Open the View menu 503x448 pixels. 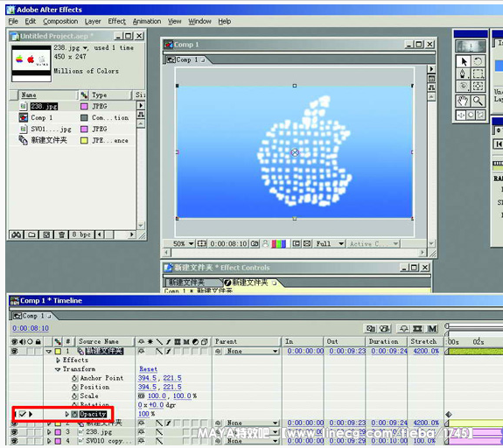(x=174, y=21)
